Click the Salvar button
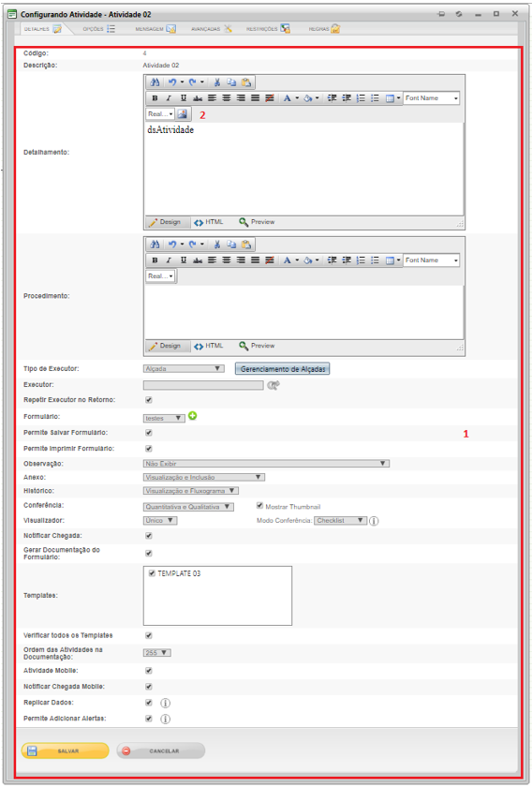The width and height of the screenshot is (532, 787). [66, 750]
